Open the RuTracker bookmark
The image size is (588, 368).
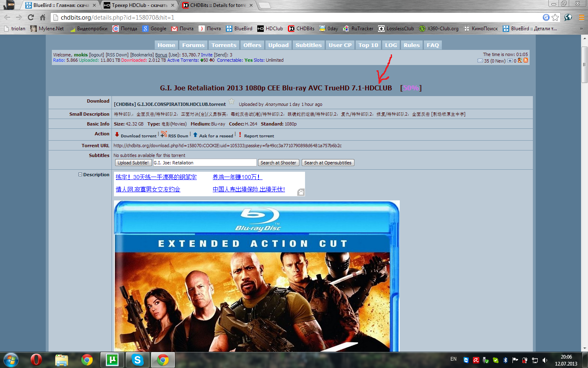click(x=358, y=29)
